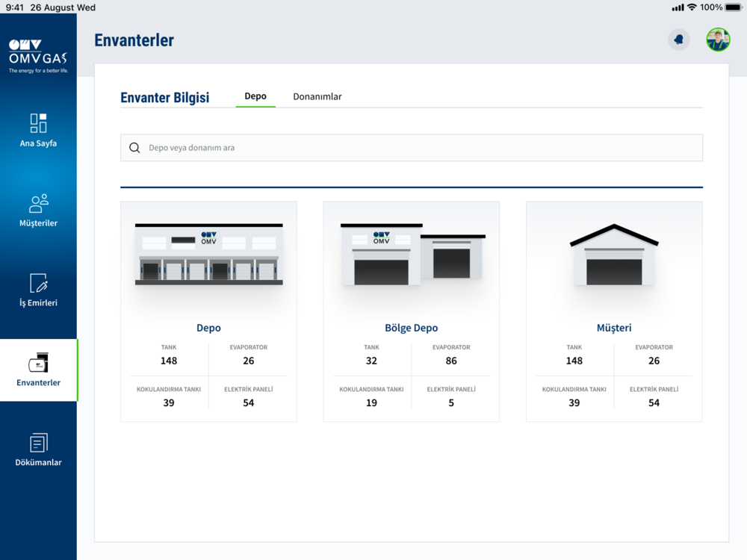Select Bölge Depo Tank value 32
Screen dimensions: 747x560
371,361
